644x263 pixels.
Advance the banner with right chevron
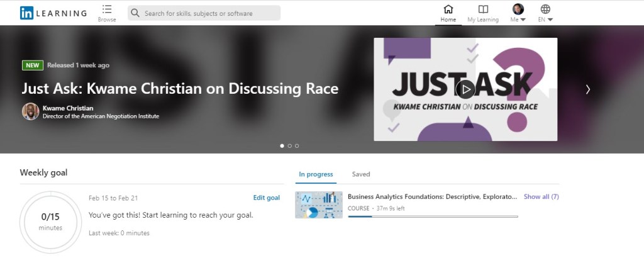pyautogui.click(x=588, y=89)
